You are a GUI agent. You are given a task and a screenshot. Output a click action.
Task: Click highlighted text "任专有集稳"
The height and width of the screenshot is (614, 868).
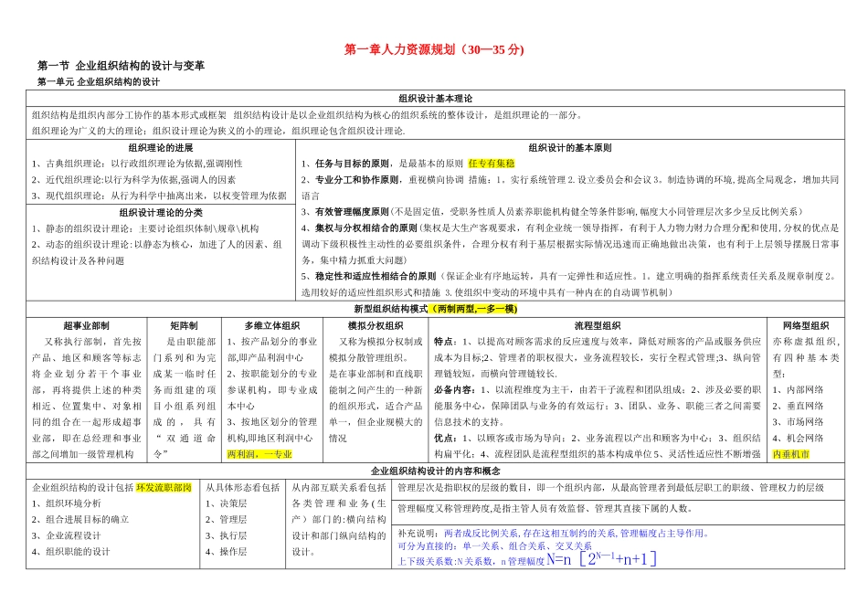(491, 164)
